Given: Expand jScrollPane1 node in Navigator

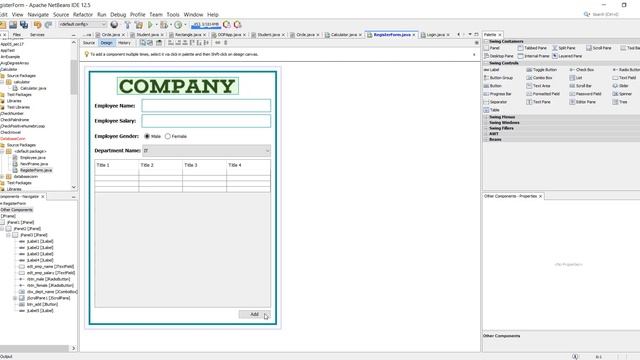Looking at the screenshot, I should [x=15, y=298].
